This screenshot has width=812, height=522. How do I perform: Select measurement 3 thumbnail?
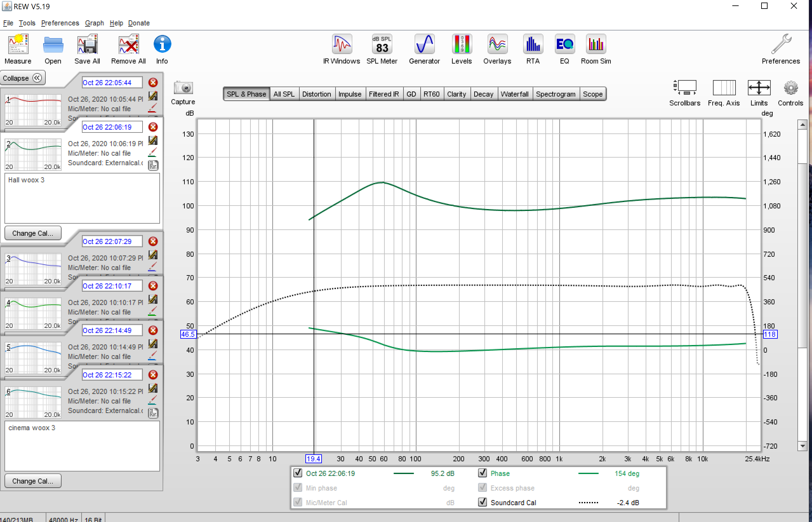point(33,269)
